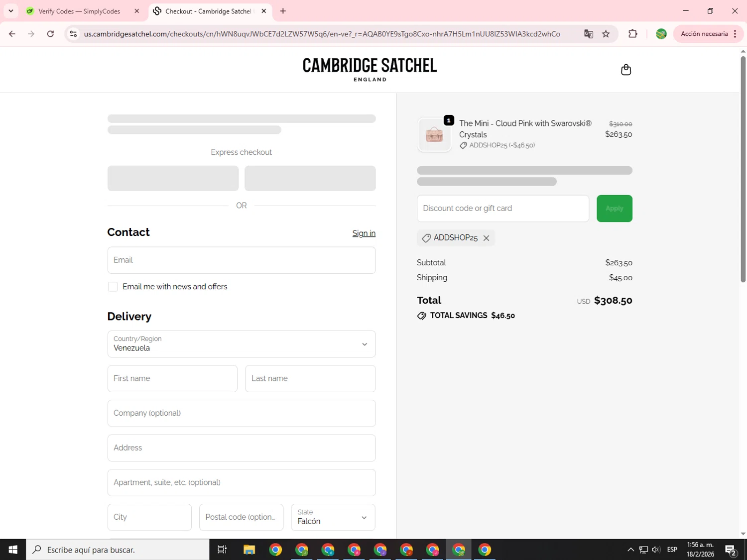Click the struck-through $310.00 price
Screen dimensions: 747x560
coord(621,124)
